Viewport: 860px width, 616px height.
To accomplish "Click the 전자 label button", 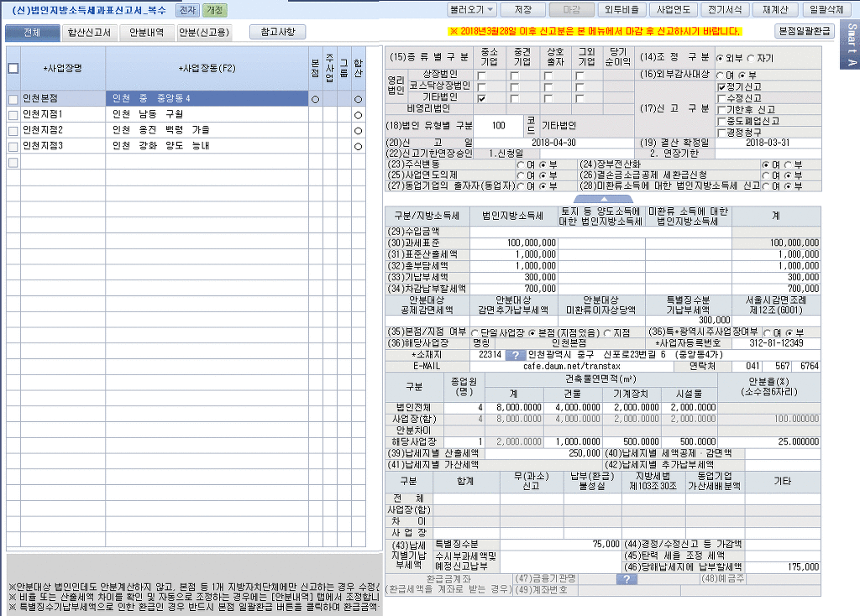I will click(x=187, y=10).
